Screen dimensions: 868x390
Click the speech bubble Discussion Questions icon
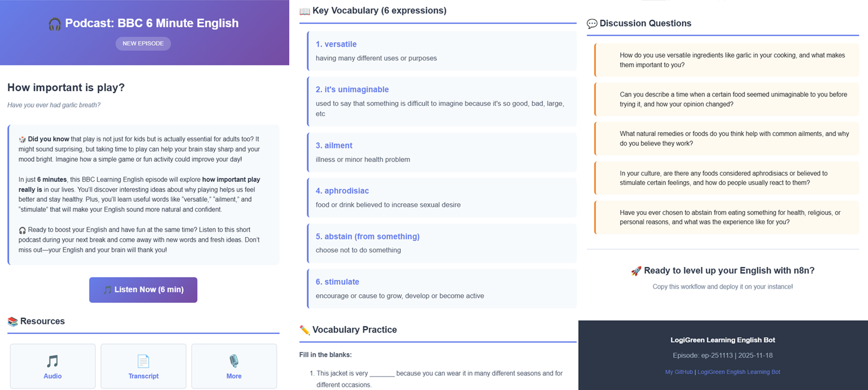coord(592,24)
